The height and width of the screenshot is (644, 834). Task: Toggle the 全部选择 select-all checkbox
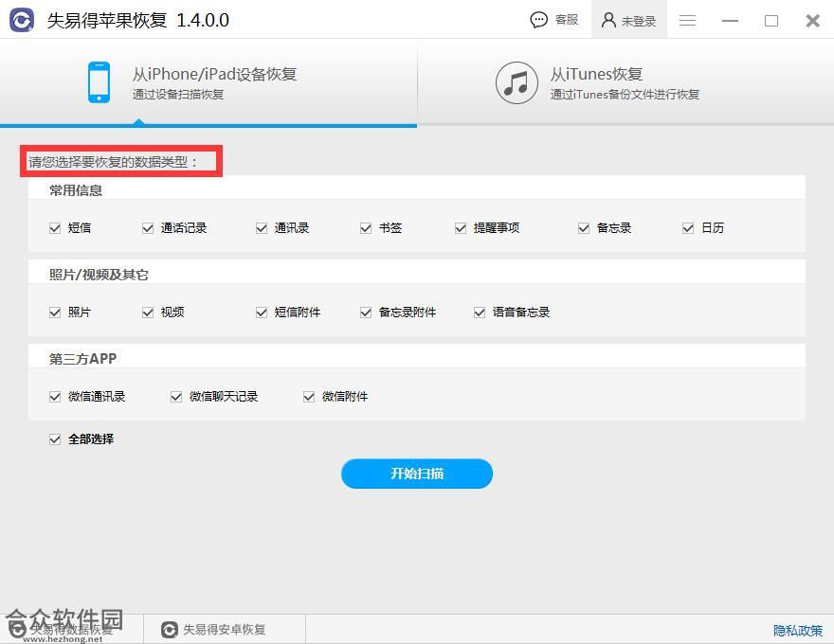tap(55, 439)
